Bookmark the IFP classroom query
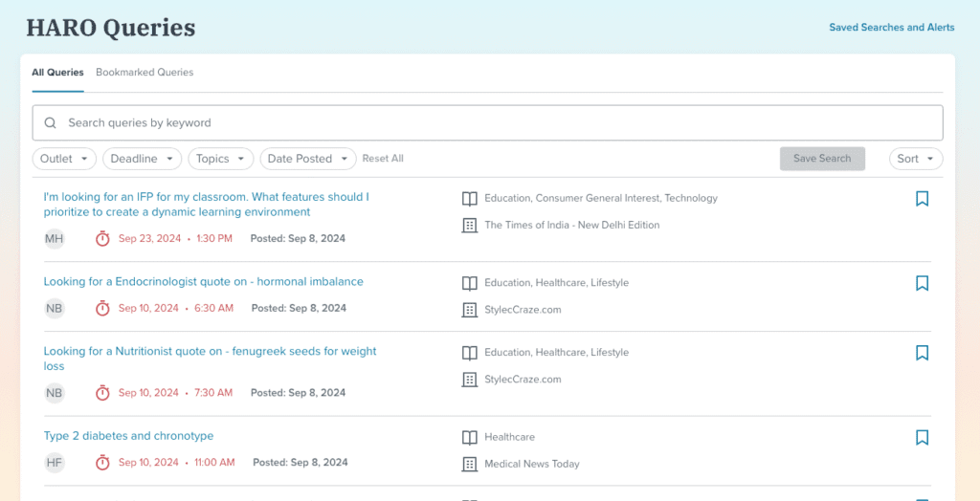The height and width of the screenshot is (501, 980). pos(922,199)
